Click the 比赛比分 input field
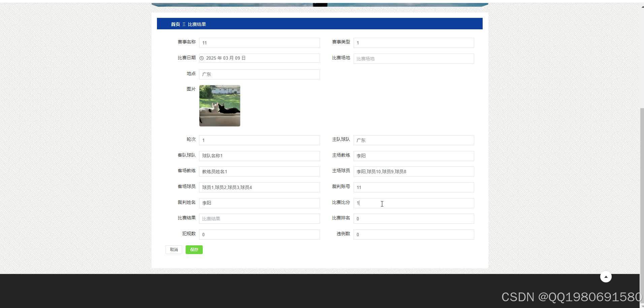This screenshot has height=308, width=644. 413,203
